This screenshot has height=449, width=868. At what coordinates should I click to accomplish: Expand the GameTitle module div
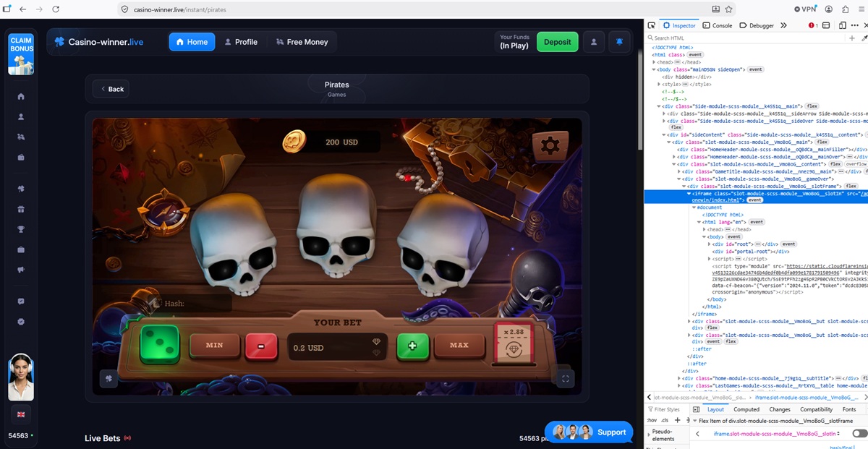[679, 171]
